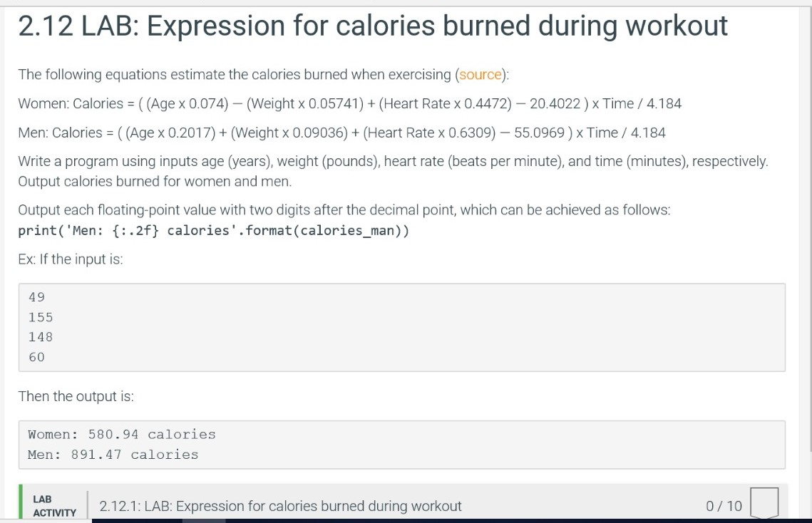Open the source hyperlink in parentheses
The width and height of the screenshot is (812, 523).
(480, 74)
